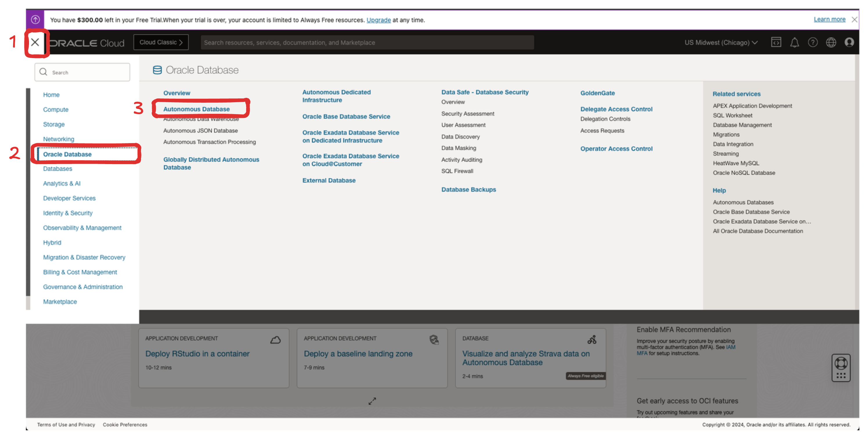The height and width of the screenshot is (439, 868).
Task: Select Home in the navigation menu
Action: (51, 95)
